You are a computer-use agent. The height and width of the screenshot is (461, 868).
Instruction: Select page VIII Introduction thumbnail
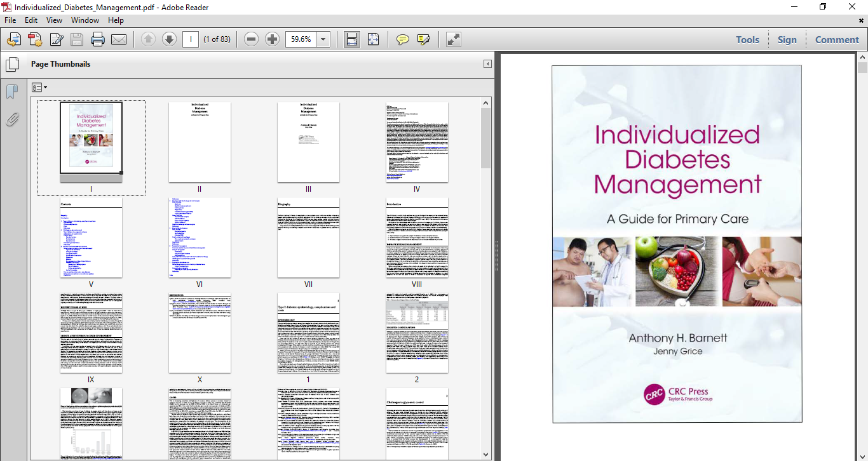coord(417,237)
